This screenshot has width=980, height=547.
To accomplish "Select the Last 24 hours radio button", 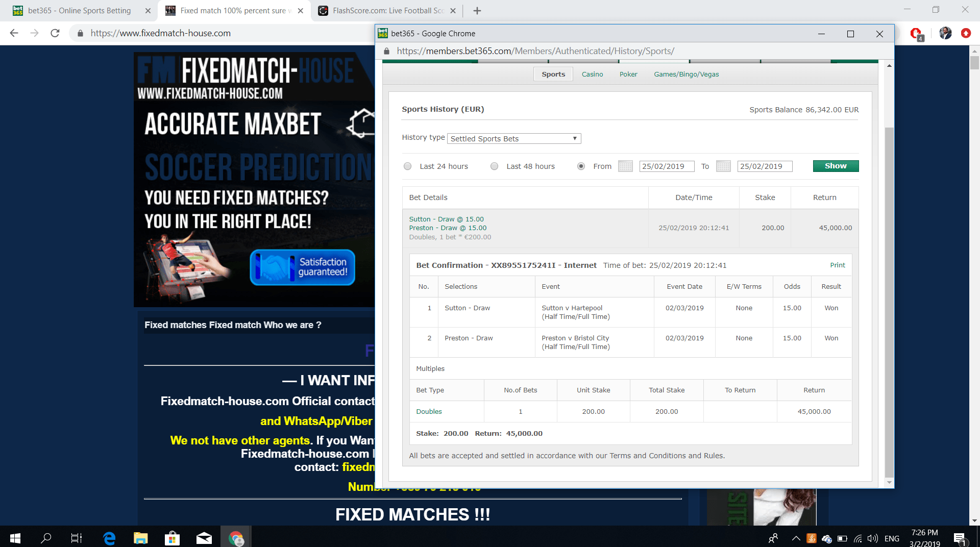I will [x=407, y=166].
